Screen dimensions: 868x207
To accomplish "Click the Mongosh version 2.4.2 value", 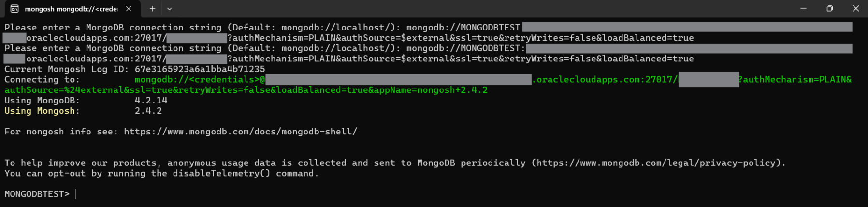I will click(x=148, y=111).
